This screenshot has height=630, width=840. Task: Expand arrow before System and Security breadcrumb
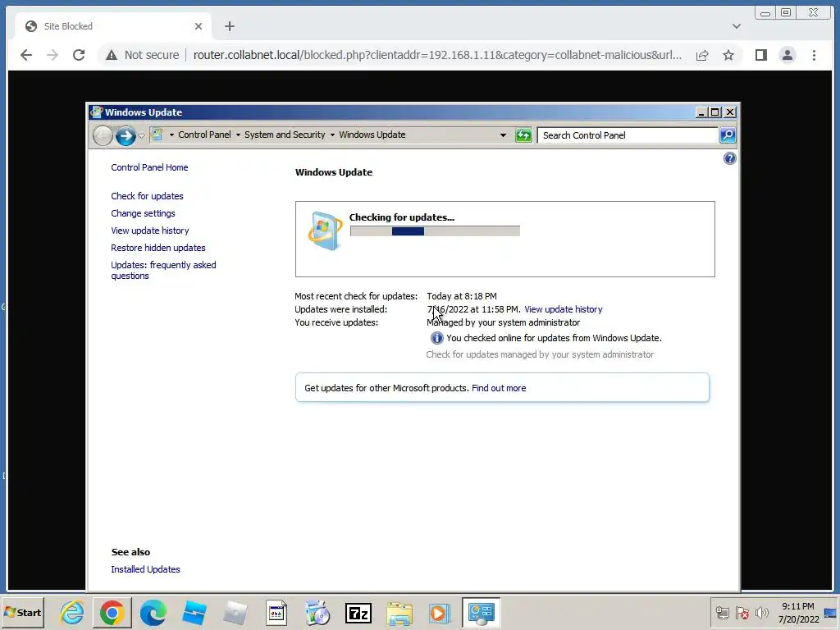click(x=238, y=135)
